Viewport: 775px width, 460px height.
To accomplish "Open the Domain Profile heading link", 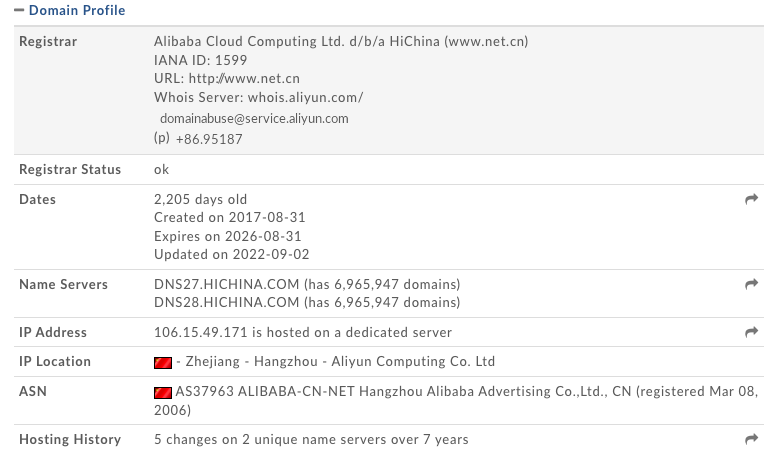I will click(x=77, y=10).
